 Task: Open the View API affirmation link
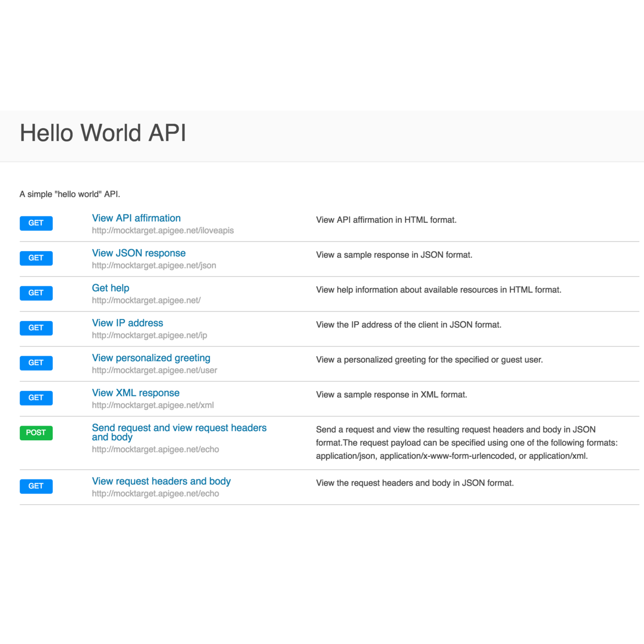click(x=136, y=218)
